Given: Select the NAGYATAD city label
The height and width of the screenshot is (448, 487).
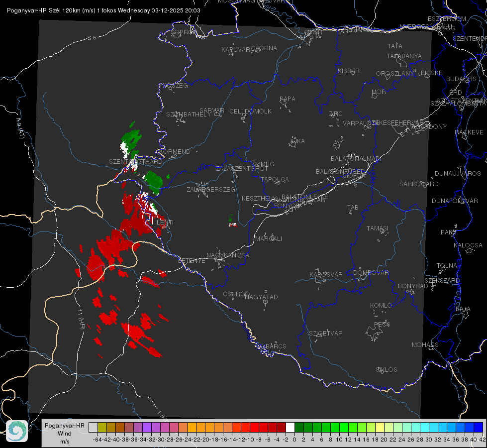Looking at the screenshot, I should [x=261, y=297].
